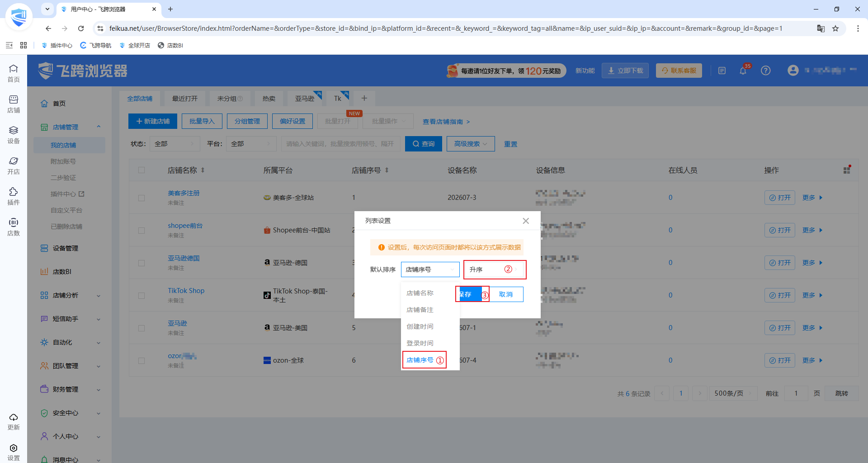Click the 批量导入 button
Image resolution: width=868 pixels, height=463 pixels.
202,121
